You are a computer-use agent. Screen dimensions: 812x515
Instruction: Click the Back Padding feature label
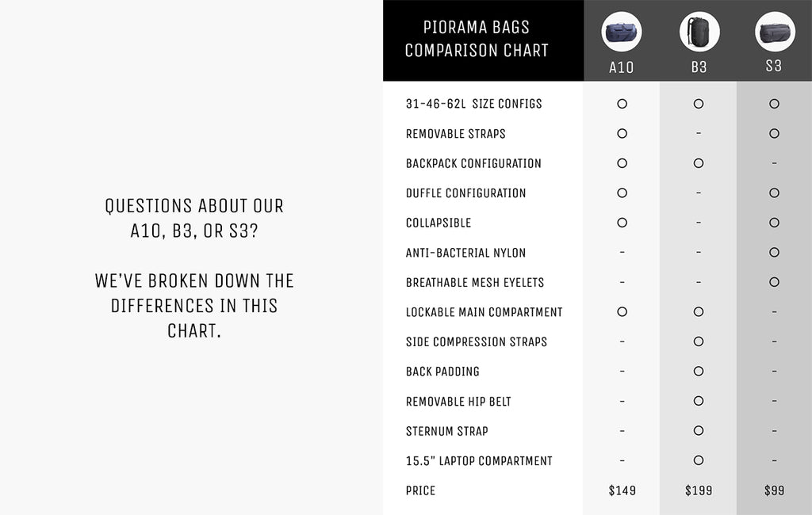(x=442, y=372)
